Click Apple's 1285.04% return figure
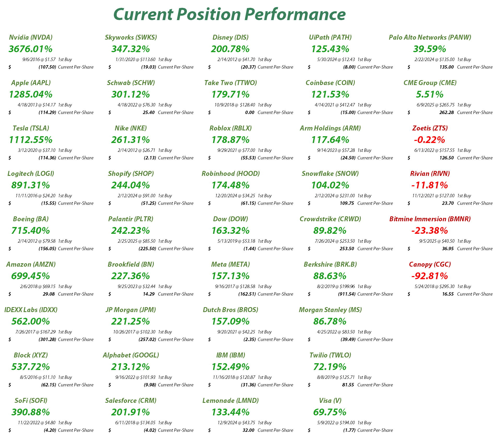 pyautogui.click(x=31, y=94)
